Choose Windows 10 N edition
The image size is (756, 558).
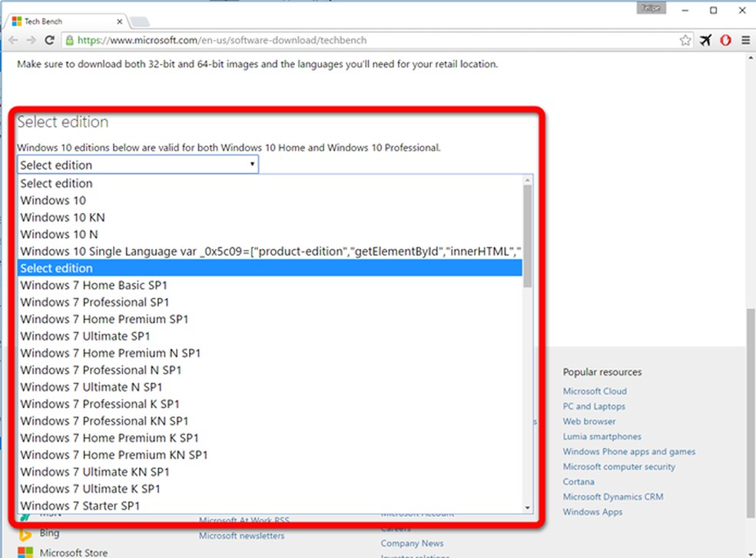tap(270, 234)
